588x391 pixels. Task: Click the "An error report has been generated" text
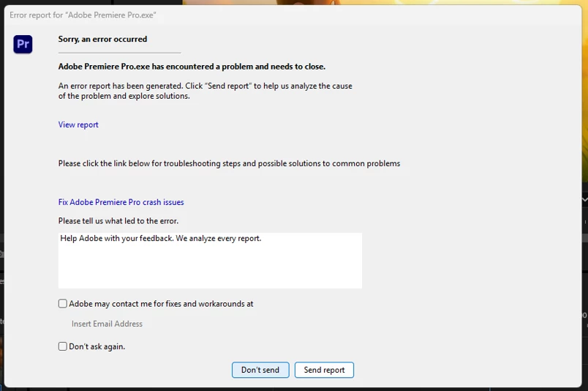pyautogui.click(x=205, y=91)
